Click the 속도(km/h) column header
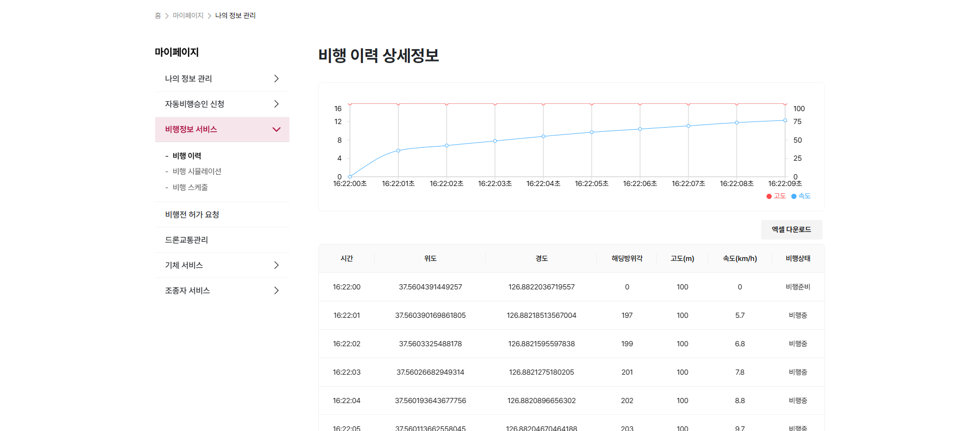980x431 pixels. 740,258
